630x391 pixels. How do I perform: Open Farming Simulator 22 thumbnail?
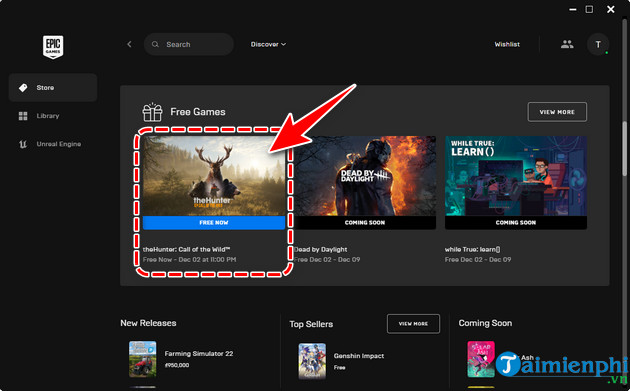(x=143, y=359)
